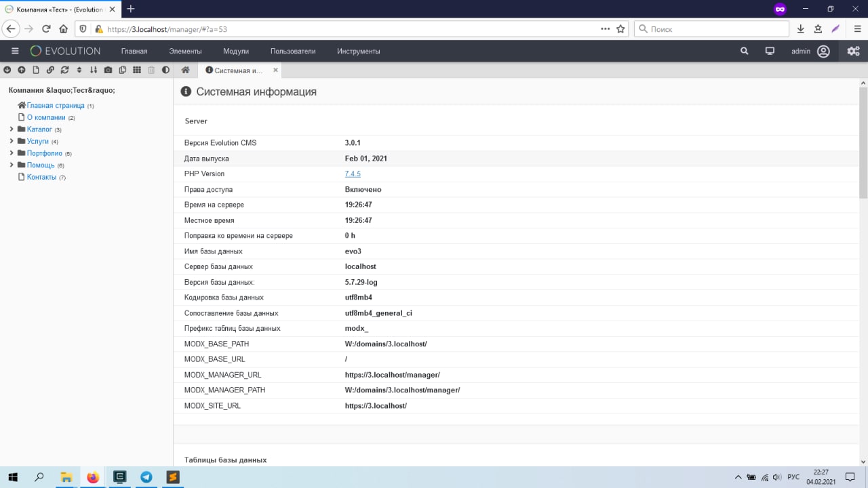This screenshot has height=488, width=868.
Task: Click the value https://3.localhost/manager/
Action: 393,375
